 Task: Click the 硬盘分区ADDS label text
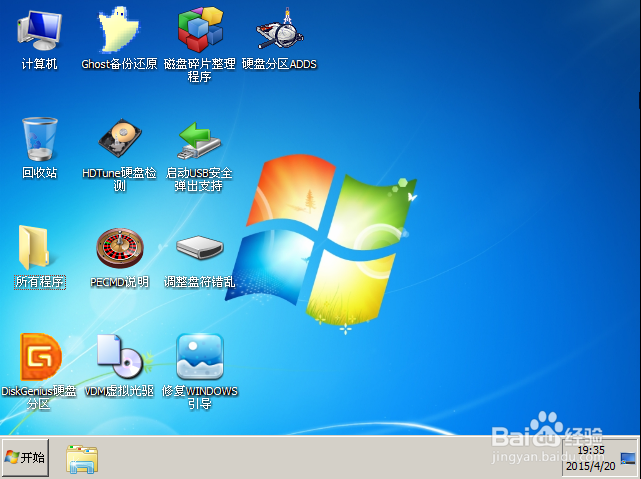[x=280, y=64]
